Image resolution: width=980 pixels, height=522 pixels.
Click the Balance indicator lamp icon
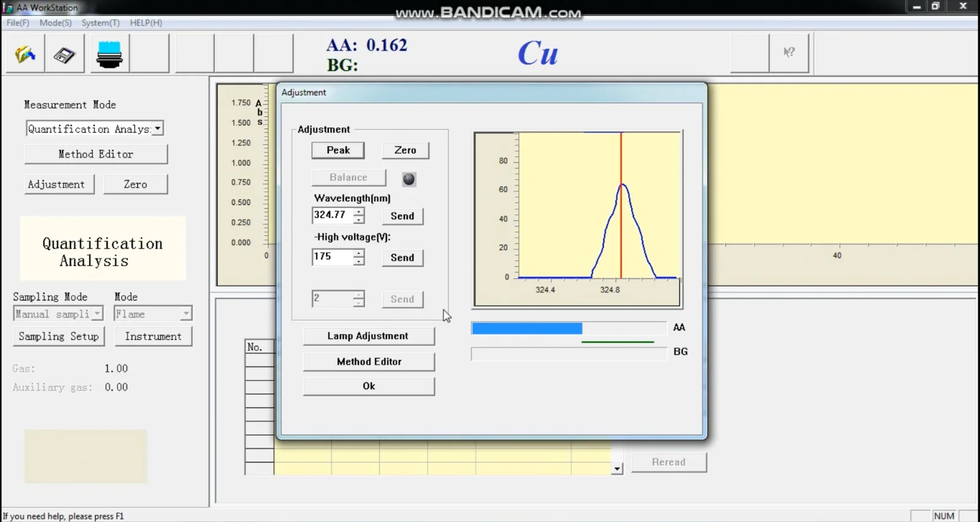tap(409, 179)
